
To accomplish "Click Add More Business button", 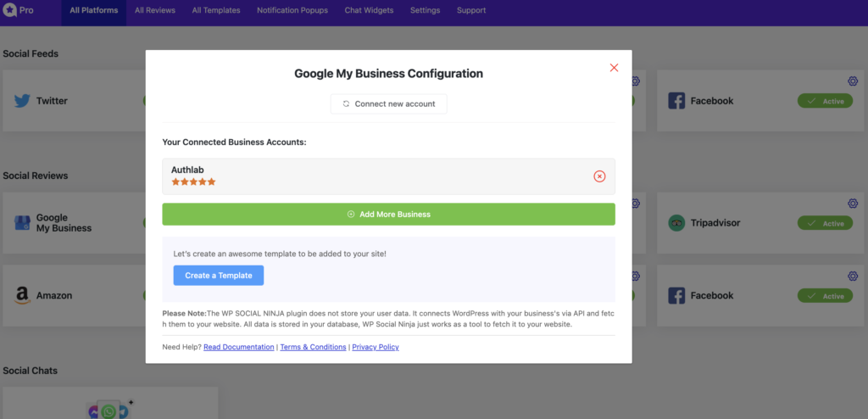I will [x=388, y=214].
